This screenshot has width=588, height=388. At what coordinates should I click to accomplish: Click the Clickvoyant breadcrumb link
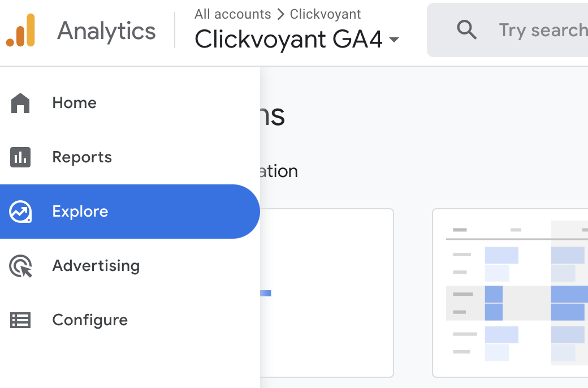325,14
